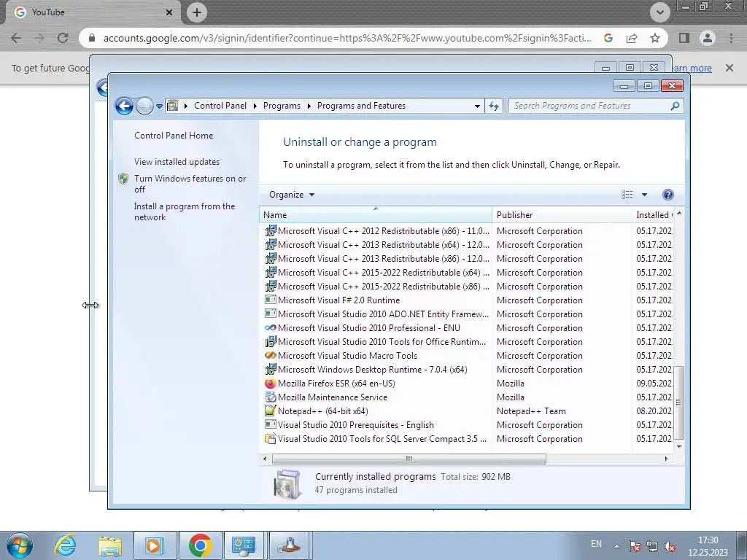This screenshot has height=560, width=747.
Task: Click the horizontal scrollbar left arrow
Action: tap(266, 459)
